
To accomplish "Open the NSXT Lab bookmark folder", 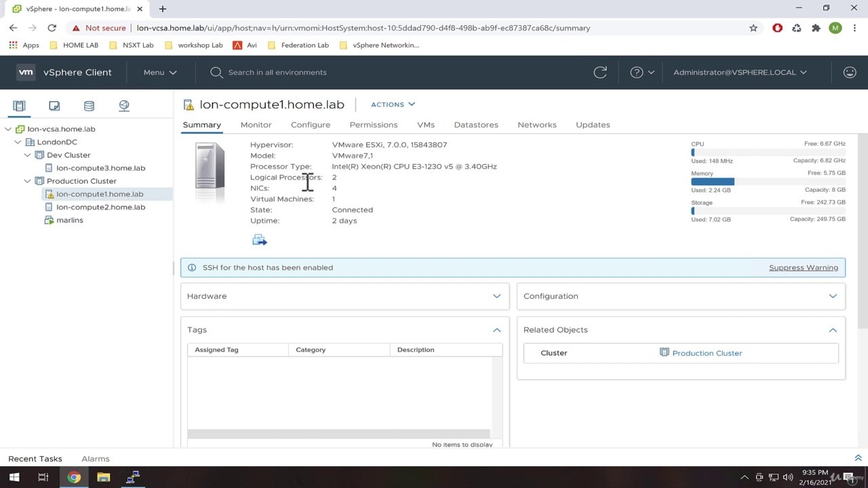I will pyautogui.click(x=132, y=45).
